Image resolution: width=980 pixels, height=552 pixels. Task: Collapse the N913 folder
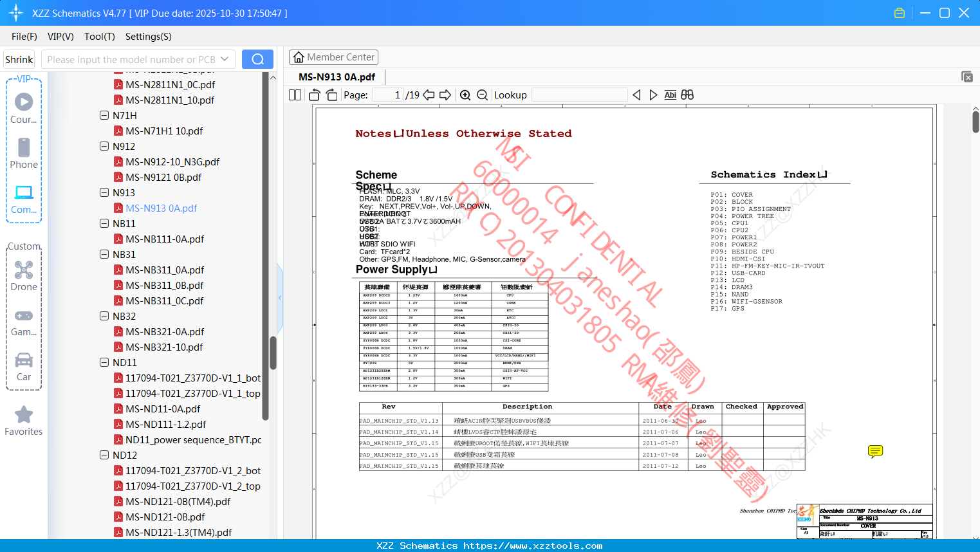(104, 192)
